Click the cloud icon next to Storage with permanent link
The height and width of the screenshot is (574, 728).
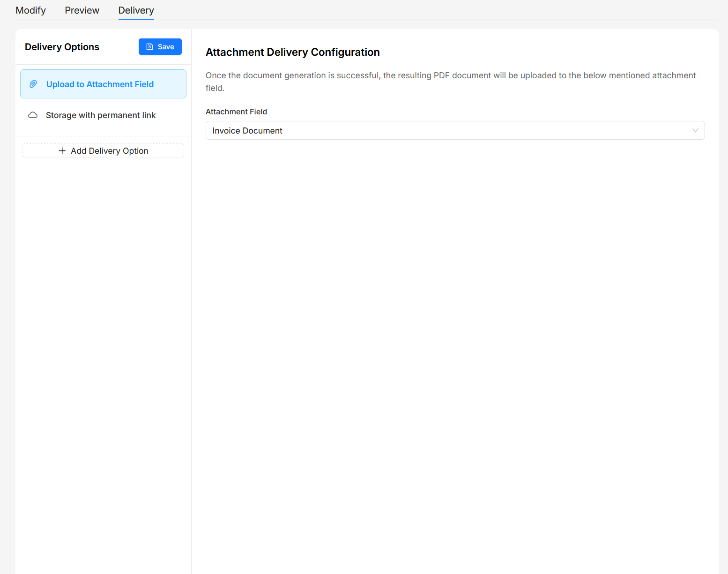click(32, 115)
